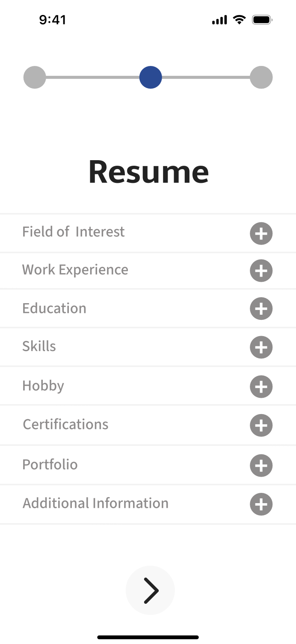Add Work Experience via plus icon
This screenshot has height=644, width=296.
point(261,271)
